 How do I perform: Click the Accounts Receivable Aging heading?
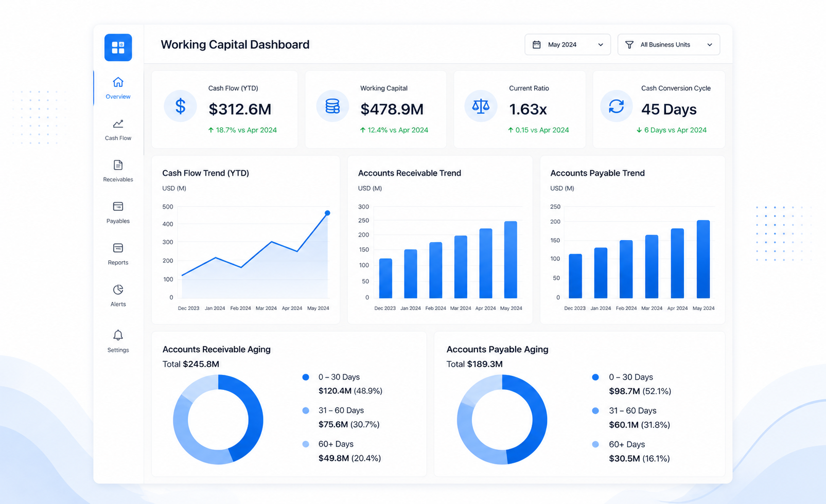pos(217,349)
